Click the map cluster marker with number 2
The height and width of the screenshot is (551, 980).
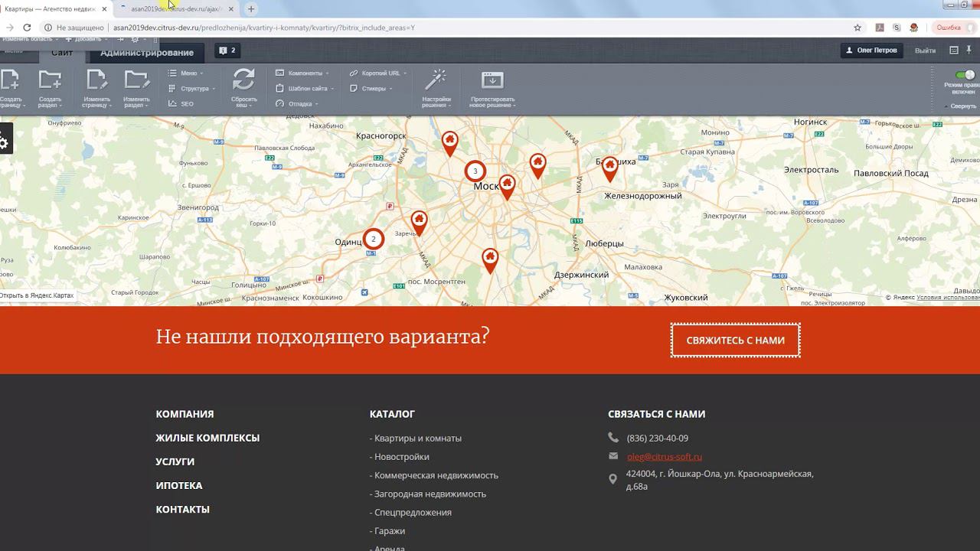(374, 239)
